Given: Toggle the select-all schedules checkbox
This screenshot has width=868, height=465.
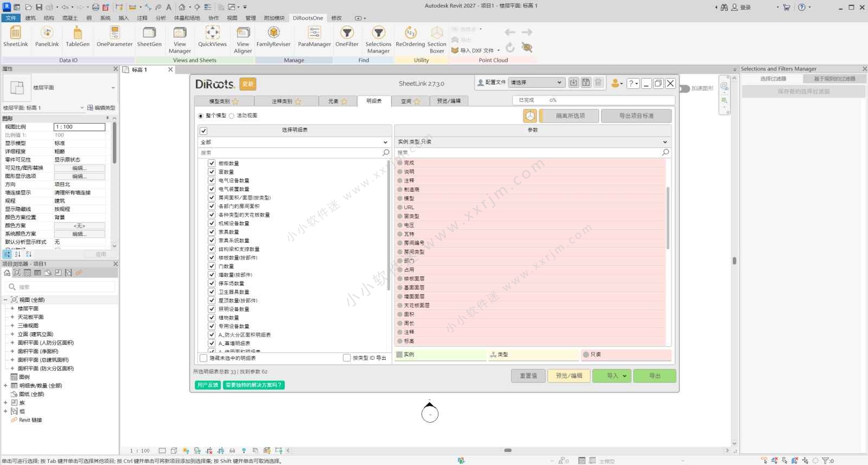Looking at the screenshot, I should [203, 131].
